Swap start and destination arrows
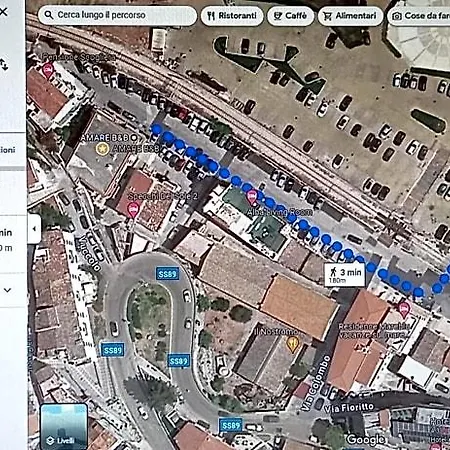Image resolution: width=450 pixels, height=450 pixels. (4, 64)
